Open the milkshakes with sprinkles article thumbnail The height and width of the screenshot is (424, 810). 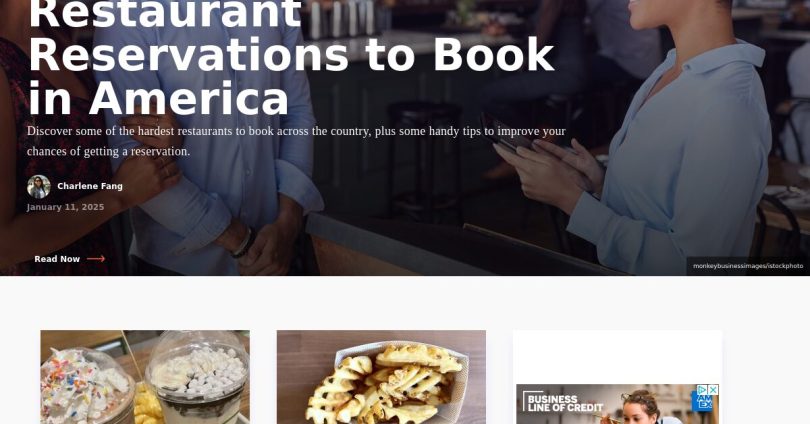click(145, 377)
